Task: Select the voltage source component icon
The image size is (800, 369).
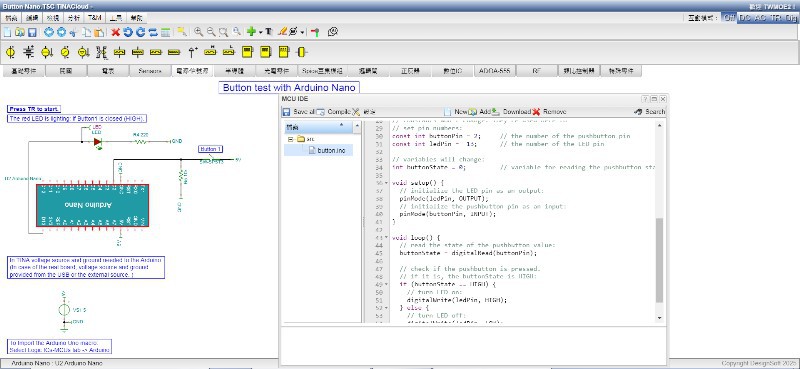Action: 11,52
